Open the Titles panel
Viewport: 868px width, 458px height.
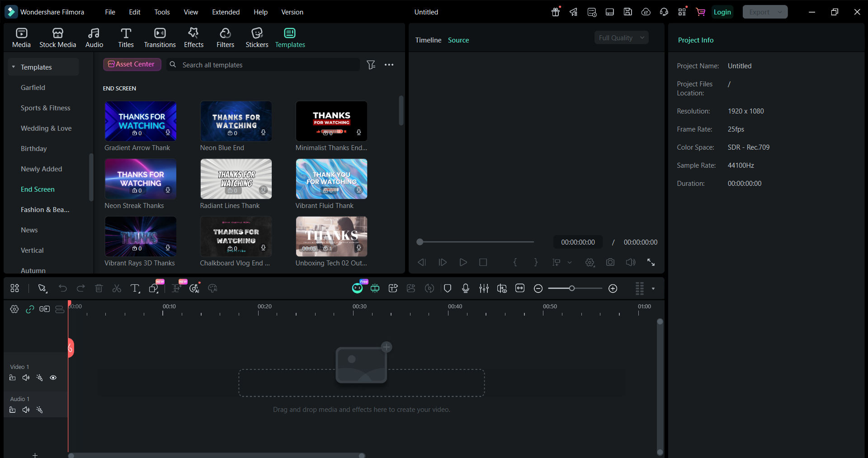click(126, 38)
